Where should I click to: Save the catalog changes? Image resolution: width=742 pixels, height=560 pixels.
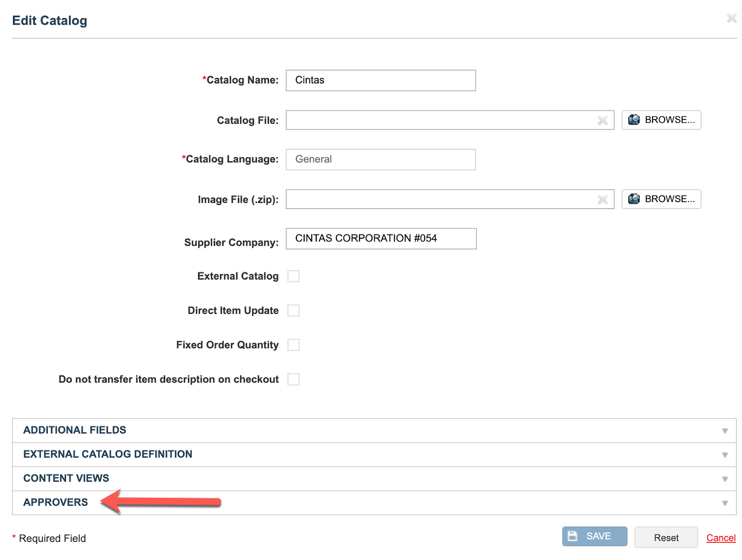(594, 536)
